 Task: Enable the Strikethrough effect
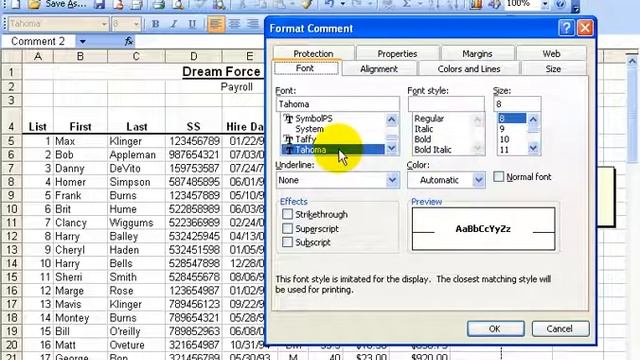point(287,214)
